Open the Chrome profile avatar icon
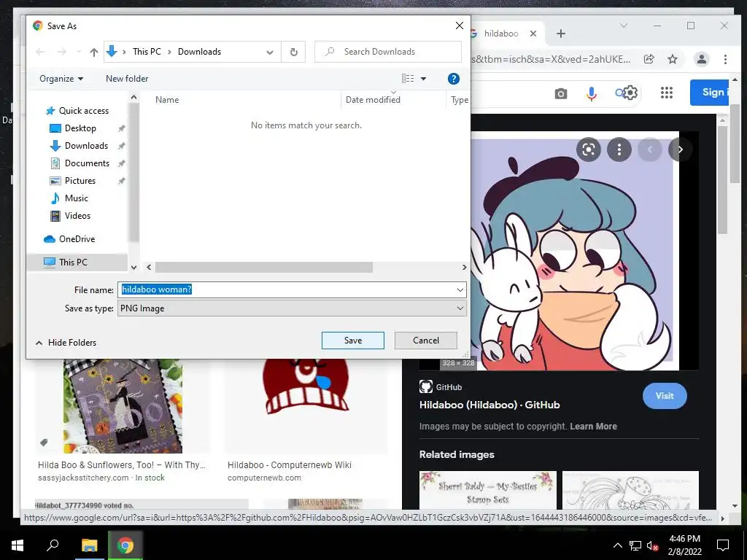Image resolution: width=747 pixels, height=560 pixels. coord(701,59)
